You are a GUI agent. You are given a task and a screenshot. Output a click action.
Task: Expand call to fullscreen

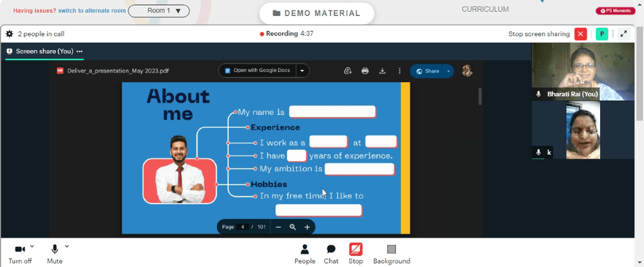coord(623,34)
